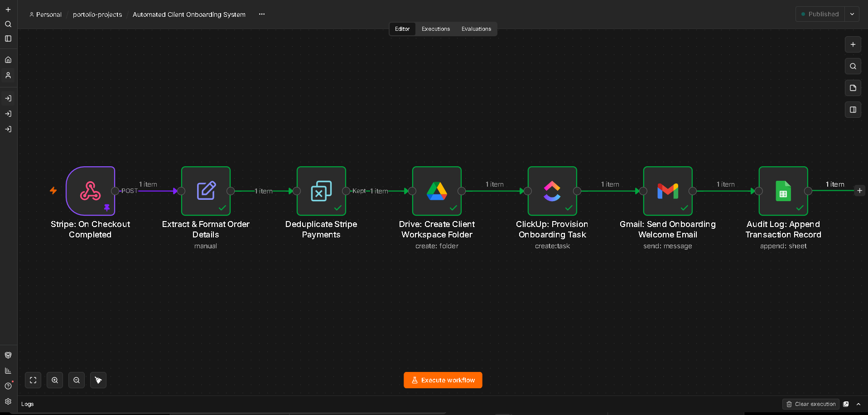
Task: Open the workflow three-dots menu
Action: pos(262,14)
